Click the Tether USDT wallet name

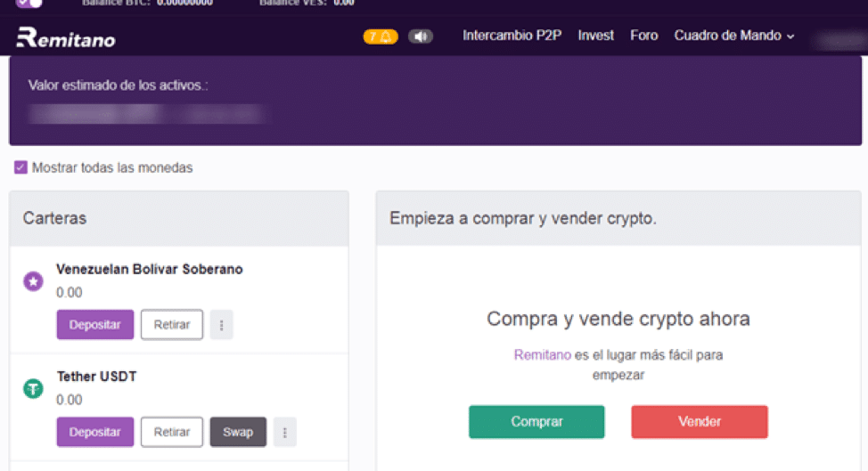pos(96,377)
